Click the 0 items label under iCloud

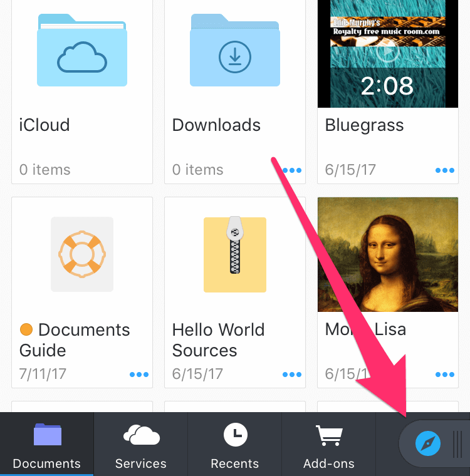tap(45, 170)
